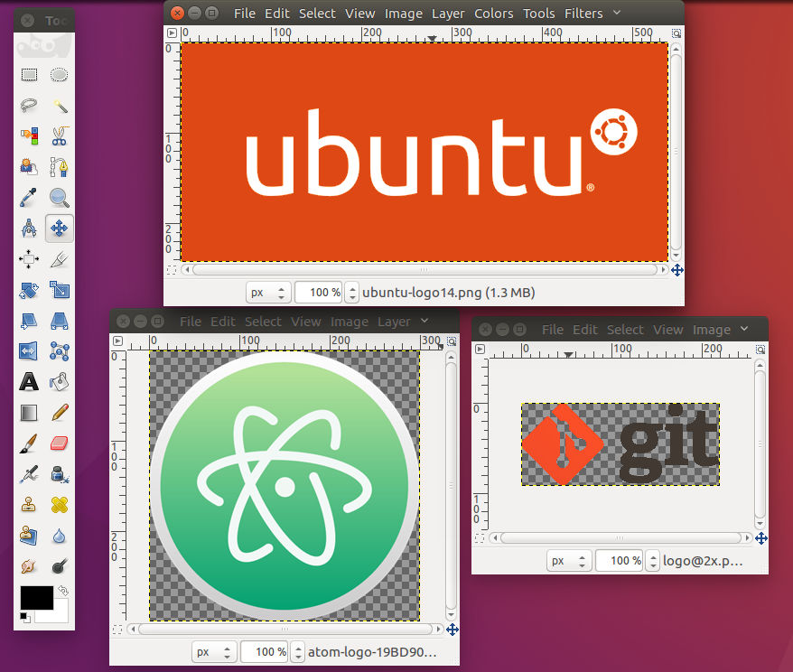Expand menu overflow chevron after Filters
793x672 pixels.
617,13
